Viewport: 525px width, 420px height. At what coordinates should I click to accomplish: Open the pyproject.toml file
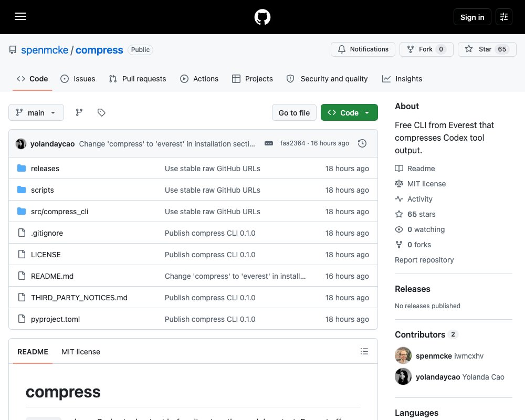tap(55, 319)
